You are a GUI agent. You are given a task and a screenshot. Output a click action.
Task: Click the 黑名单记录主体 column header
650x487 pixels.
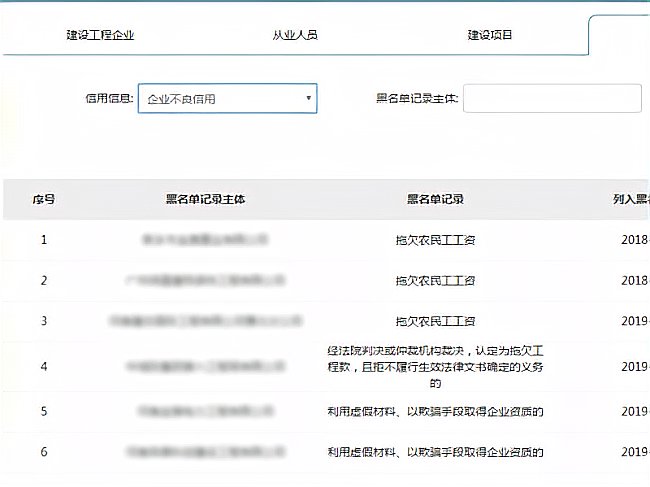coord(205,199)
